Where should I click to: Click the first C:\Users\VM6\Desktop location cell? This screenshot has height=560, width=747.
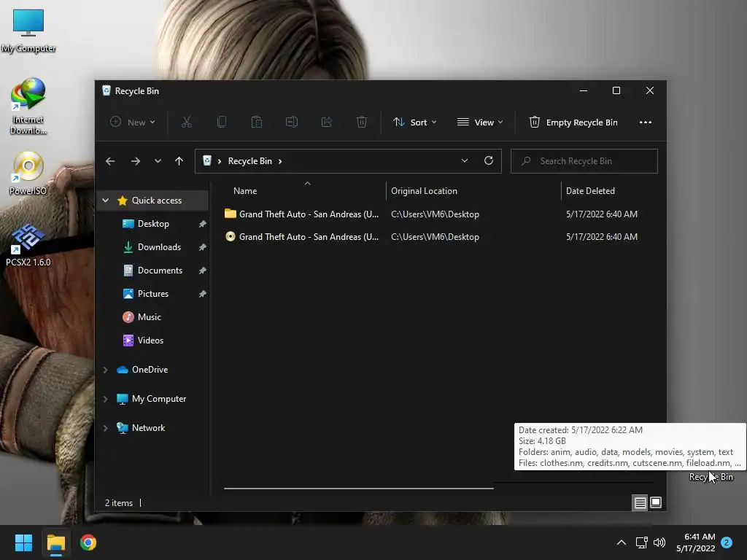click(435, 214)
